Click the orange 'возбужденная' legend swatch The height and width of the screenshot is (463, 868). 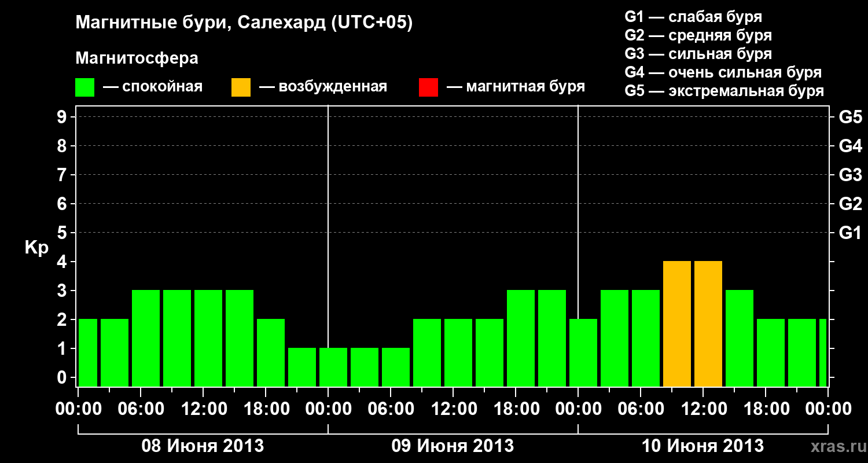(241, 87)
